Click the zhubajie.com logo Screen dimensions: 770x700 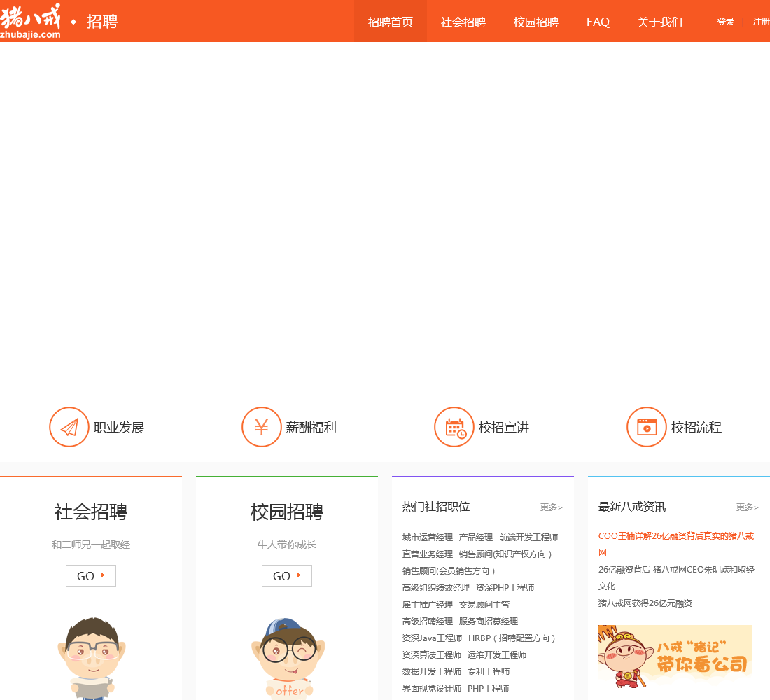pos(30,21)
